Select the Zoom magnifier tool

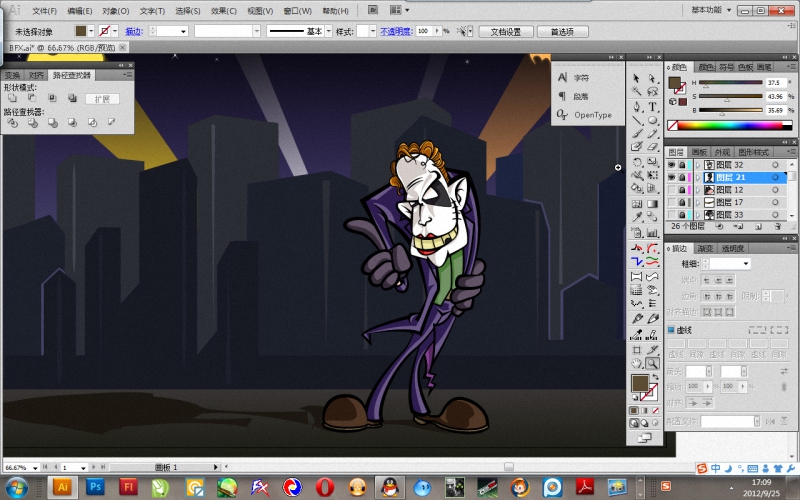(x=652, y=364)
